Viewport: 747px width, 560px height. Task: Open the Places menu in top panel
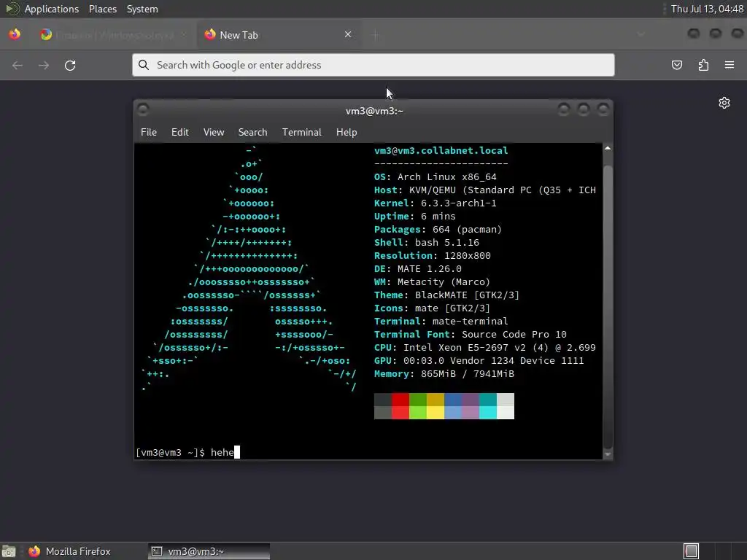(x=102, y=9)
